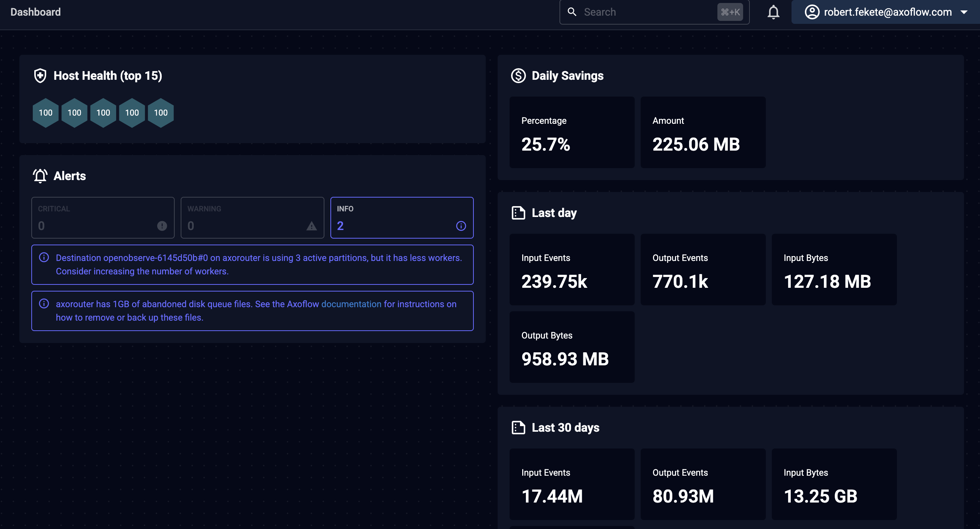This screenshot has width=980, height=529.
Task: Click the Host Health shield icon
Action: [x=40, y=76]
